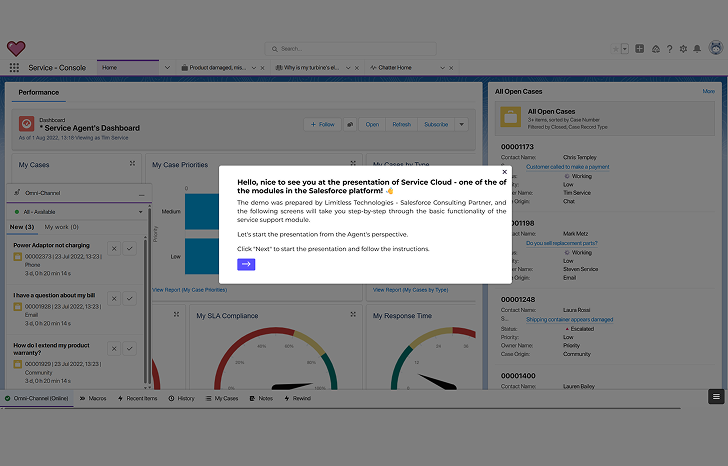Open dropdown on the Product damaged tab
728x466 pixels.
click(254, 68)
